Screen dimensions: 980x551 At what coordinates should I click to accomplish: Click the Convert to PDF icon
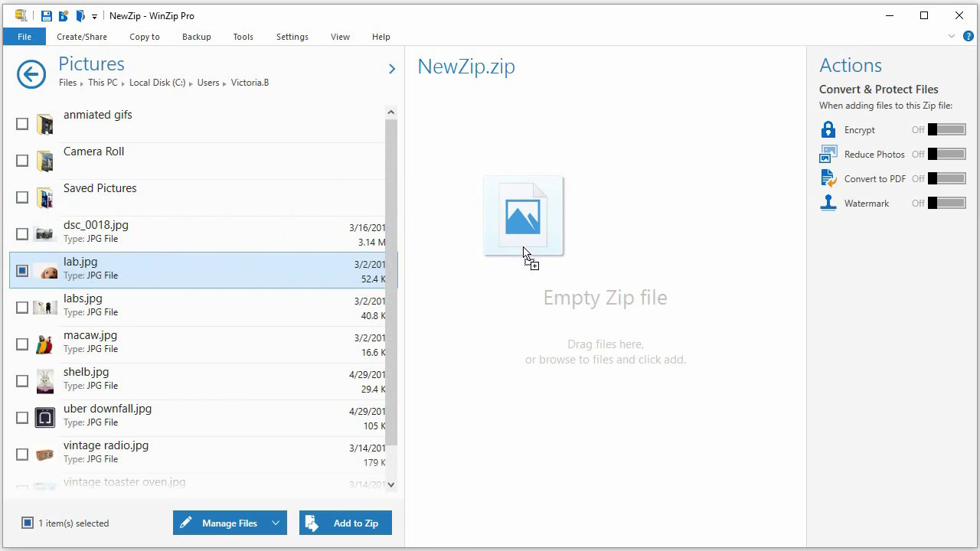coord(828,178)
